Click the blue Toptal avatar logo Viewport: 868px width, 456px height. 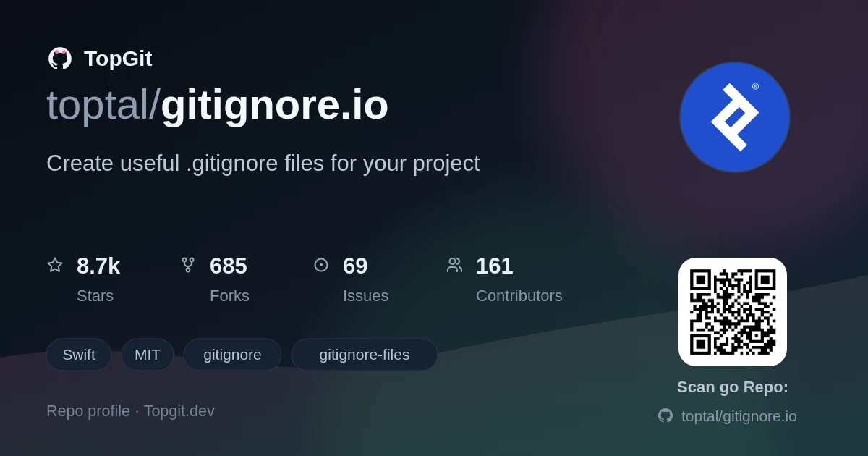point(735,117)
